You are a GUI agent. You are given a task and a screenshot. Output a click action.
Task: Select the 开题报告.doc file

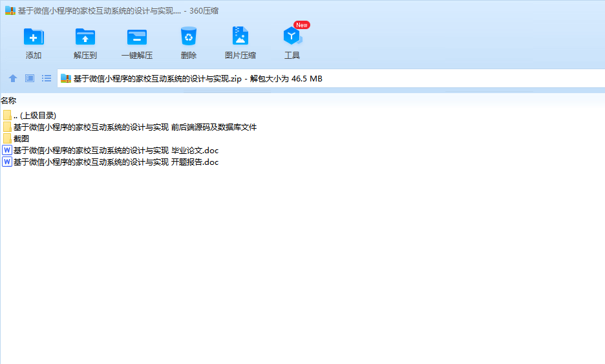click(x=111, y=162)
